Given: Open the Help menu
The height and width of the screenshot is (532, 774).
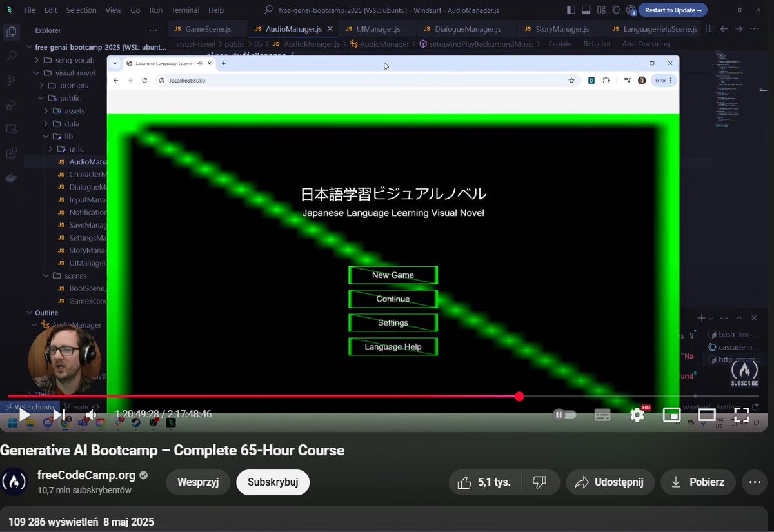Looking at the screenshot, I should click(216, 10).
